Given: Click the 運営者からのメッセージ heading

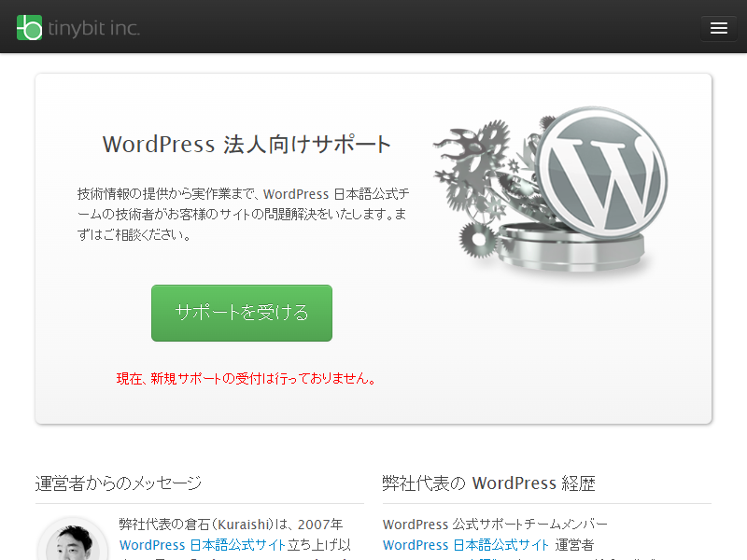Looking at the screenshot, I should click(119, 483).
